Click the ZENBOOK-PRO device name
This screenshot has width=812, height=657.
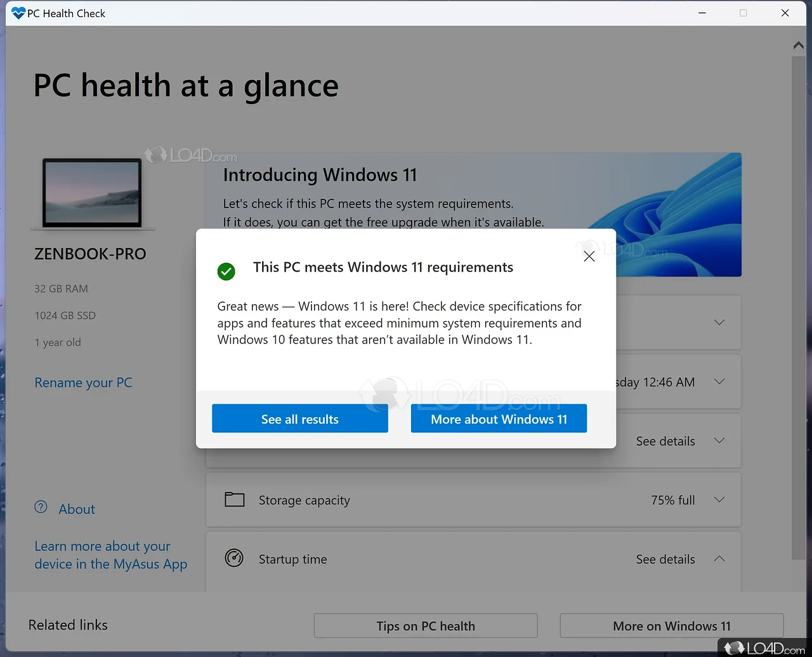click(x=90, y=254)
